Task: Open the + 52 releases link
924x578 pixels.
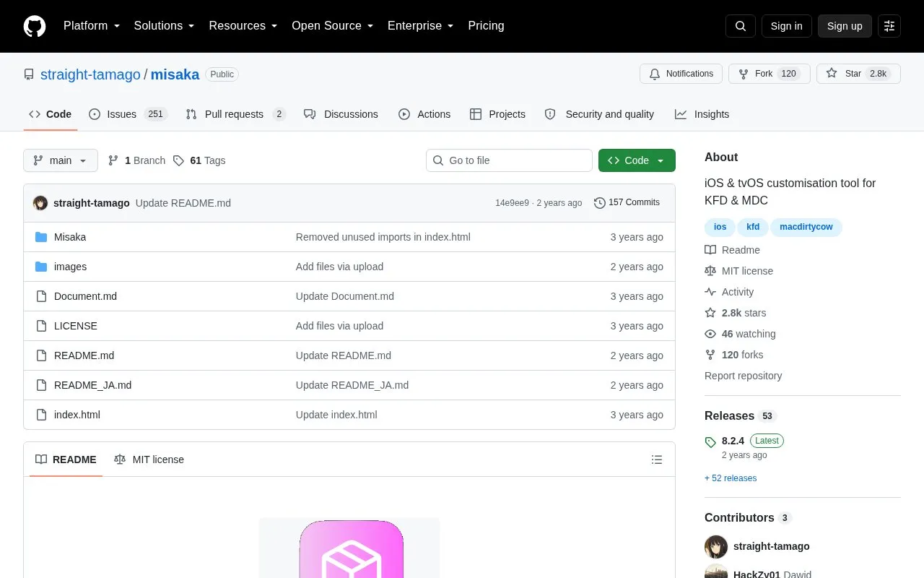Action: pos(731,478)
